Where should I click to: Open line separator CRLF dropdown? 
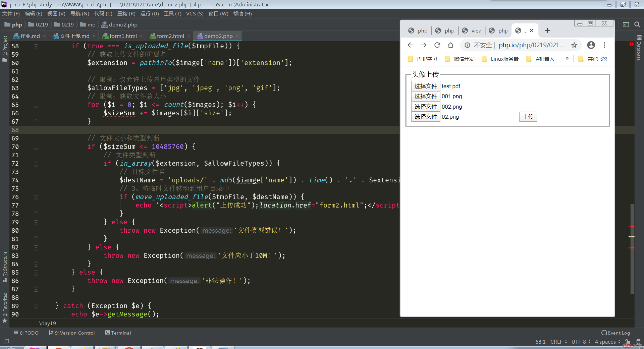click(x=558, y=342)
